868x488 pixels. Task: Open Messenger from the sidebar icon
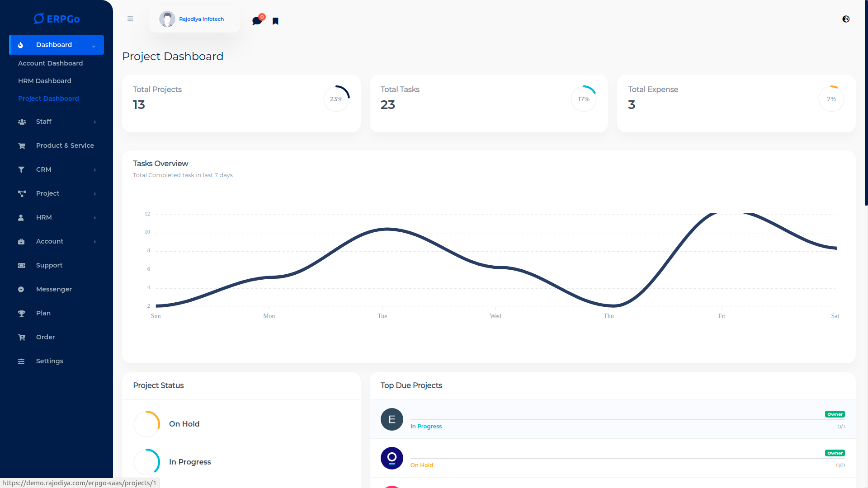21,289
